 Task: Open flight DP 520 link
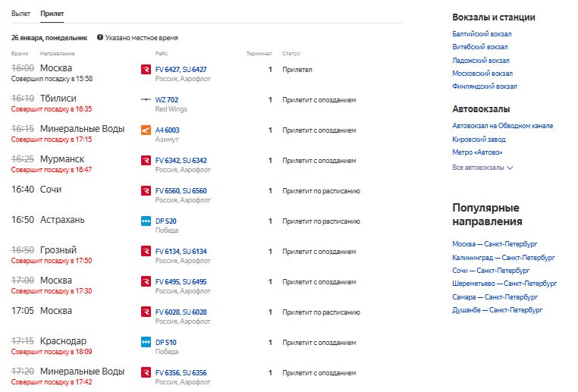coord(165,221)
